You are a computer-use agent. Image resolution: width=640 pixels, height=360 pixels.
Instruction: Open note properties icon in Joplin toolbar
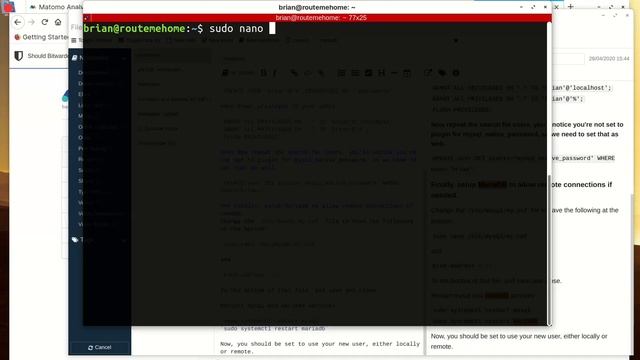point(456,73)
